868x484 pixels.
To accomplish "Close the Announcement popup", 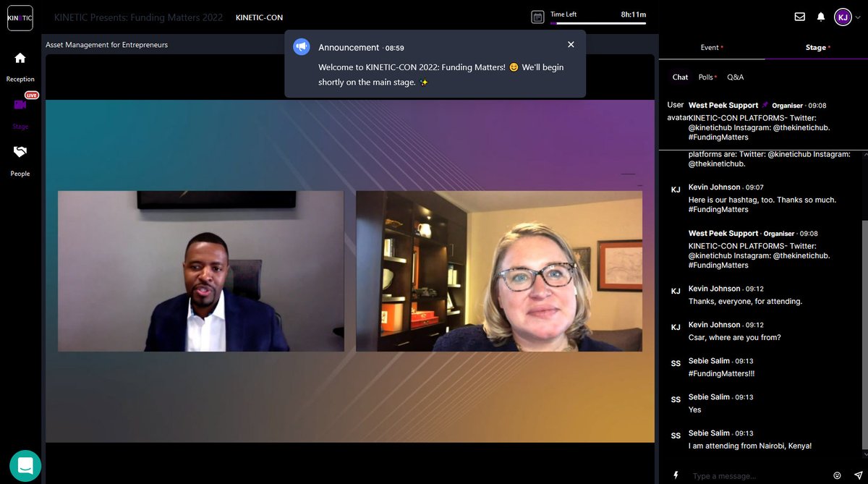I will 571,45.
